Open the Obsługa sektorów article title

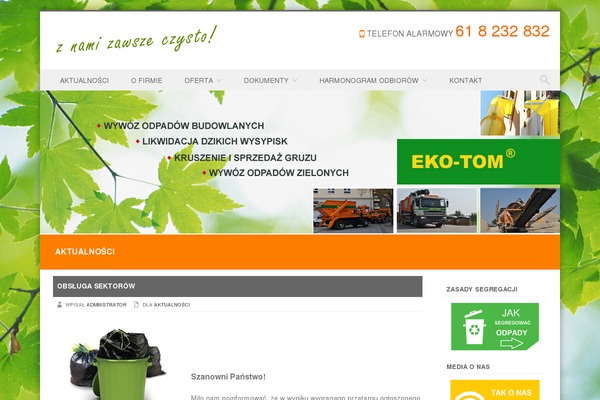click(x=96, y=286)
